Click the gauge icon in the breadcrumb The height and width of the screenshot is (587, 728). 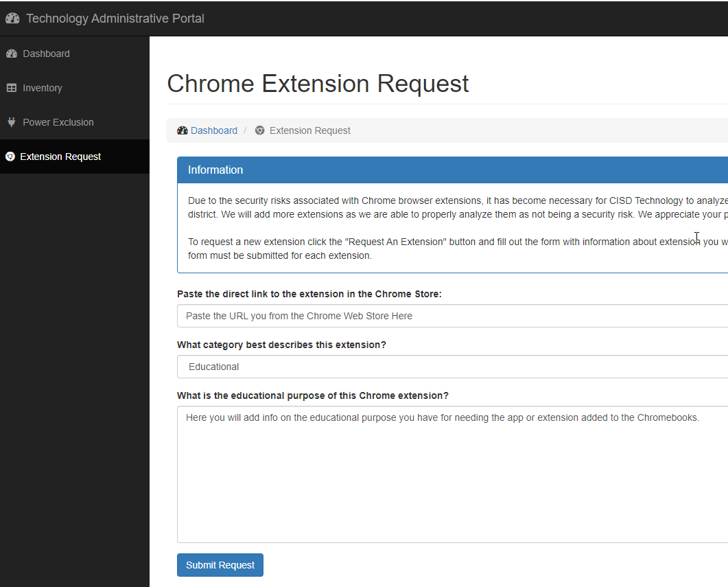182,130
